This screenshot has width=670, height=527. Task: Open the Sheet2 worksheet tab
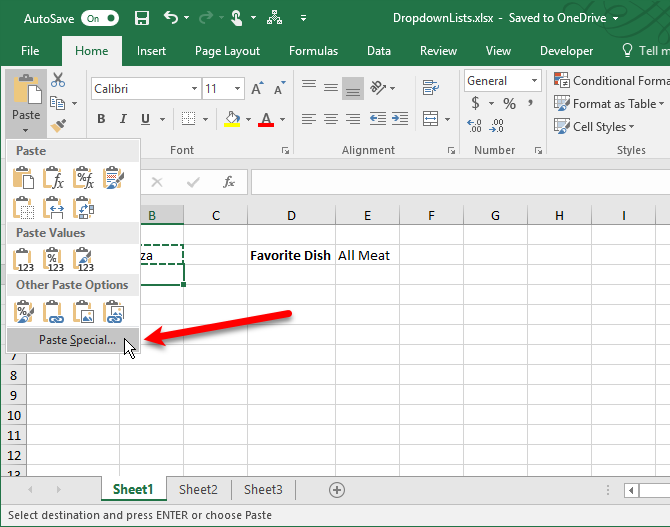coord(198,489)
